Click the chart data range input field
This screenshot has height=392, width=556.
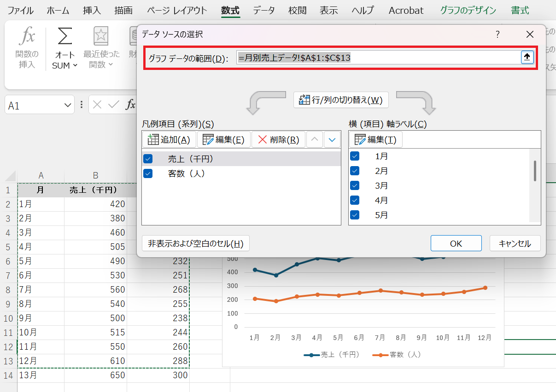(x=379, y=58)
